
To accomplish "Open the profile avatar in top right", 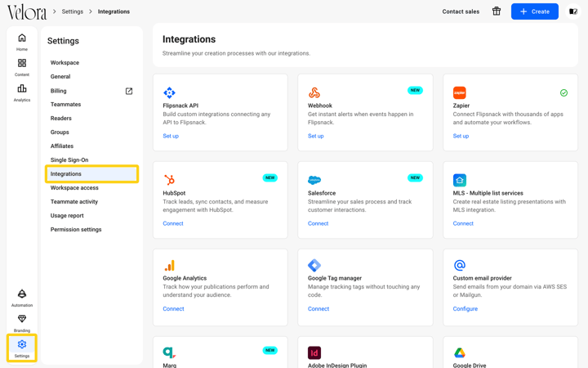I will 573,11.
